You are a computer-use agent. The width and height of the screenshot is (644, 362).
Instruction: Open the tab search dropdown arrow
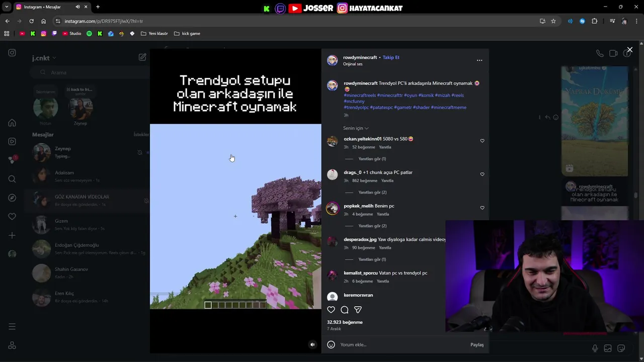click(x=7, y=7)
